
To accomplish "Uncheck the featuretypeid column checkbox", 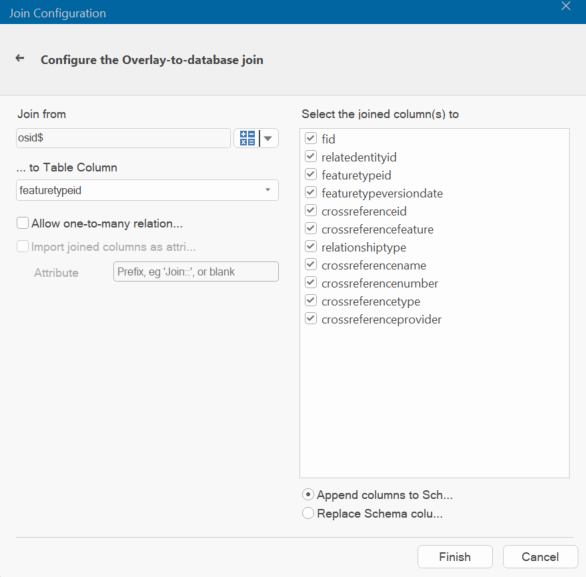I will click(311, 174).
